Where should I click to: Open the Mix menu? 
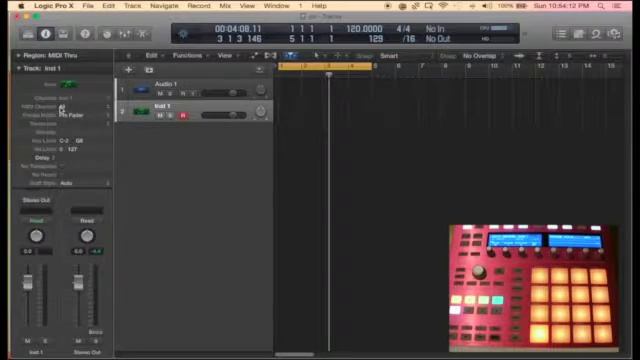click(x=225, y=6)
